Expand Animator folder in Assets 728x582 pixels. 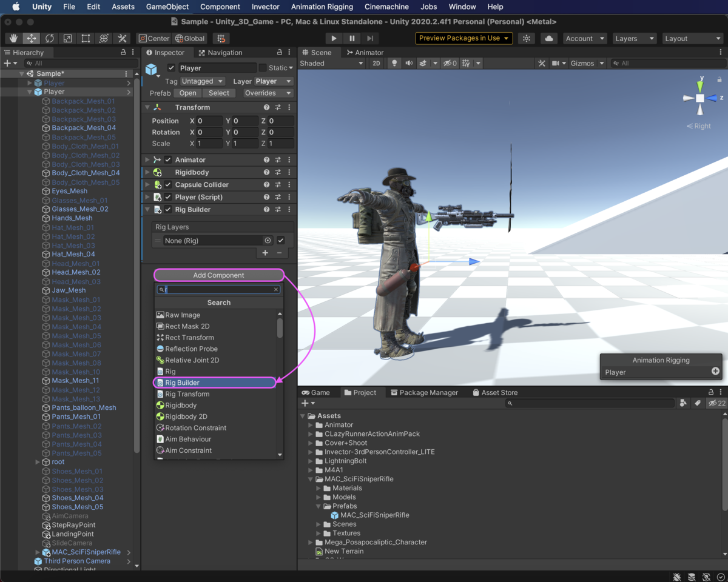pyautogui.click(x=311, y=425)
